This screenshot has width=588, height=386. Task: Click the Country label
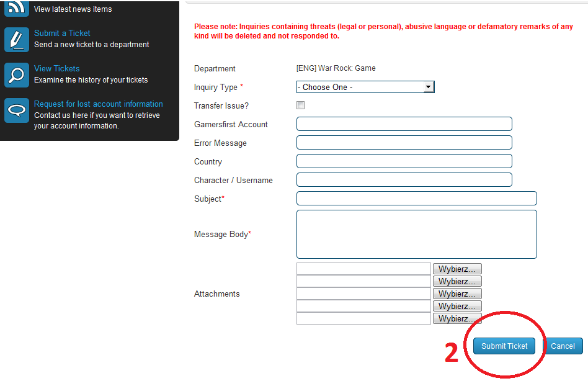[208, 162]
